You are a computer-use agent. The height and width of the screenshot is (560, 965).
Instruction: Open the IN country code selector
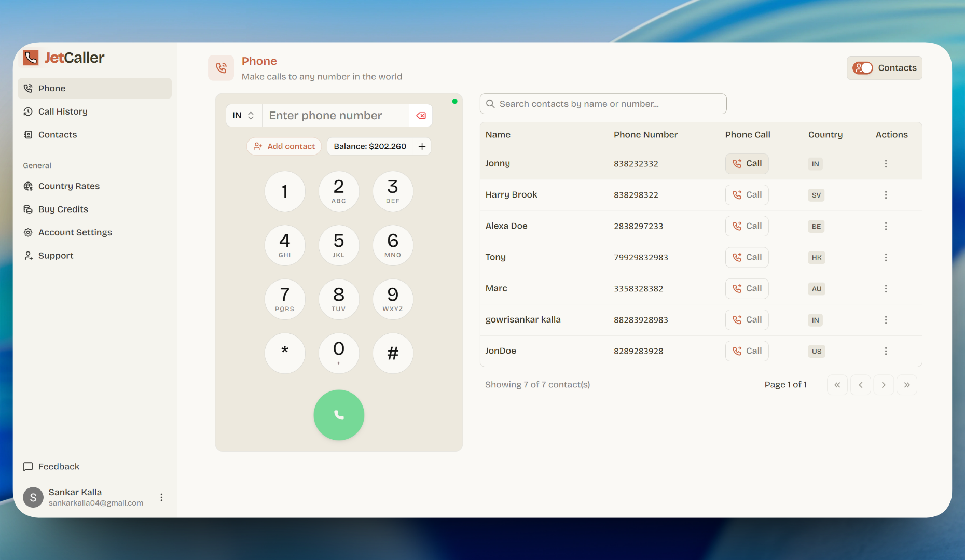coord(243,115)
